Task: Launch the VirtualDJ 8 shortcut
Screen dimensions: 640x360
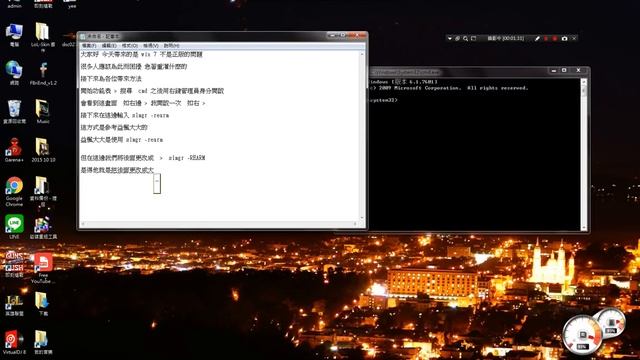Action: tap(14, 342)
